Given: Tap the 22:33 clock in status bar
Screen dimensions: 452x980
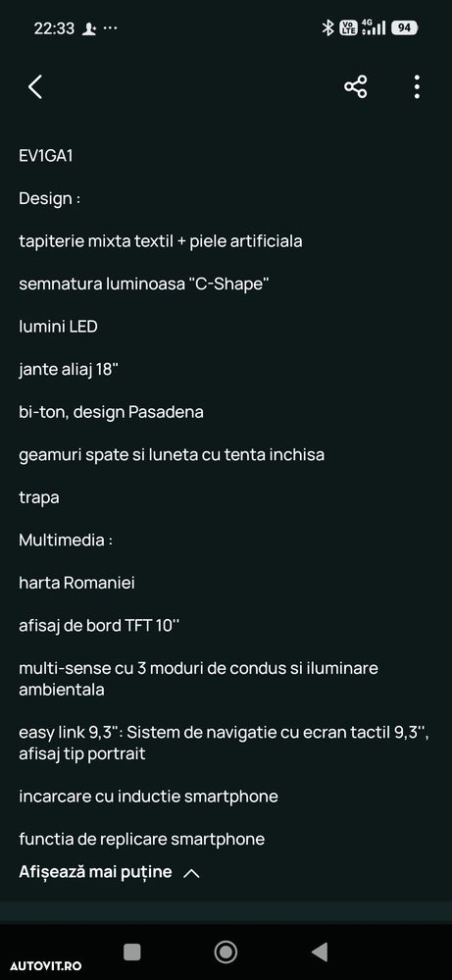Looking at the screenshot, I should click(54, 28).
